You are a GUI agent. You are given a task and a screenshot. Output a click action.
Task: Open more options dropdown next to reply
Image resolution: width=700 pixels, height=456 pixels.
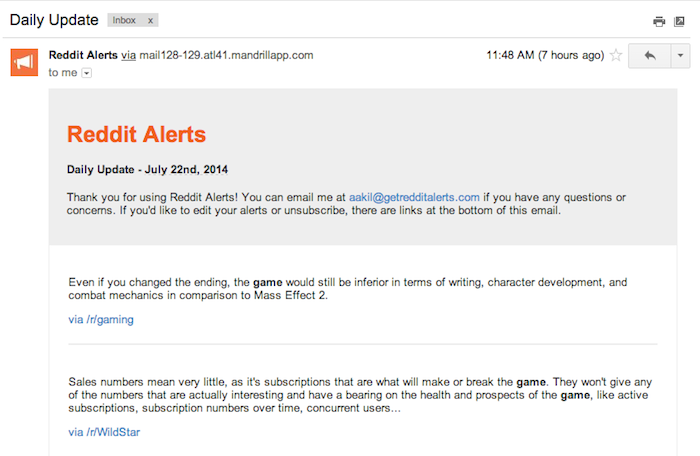tap(680, 55)
